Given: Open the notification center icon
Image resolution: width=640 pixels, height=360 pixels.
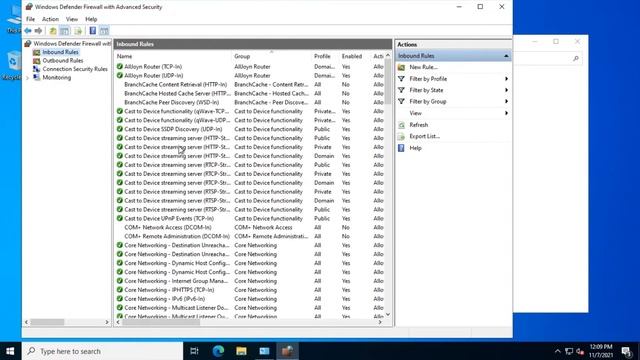Looking at the screenshot, I should click(x=627, y=351).
